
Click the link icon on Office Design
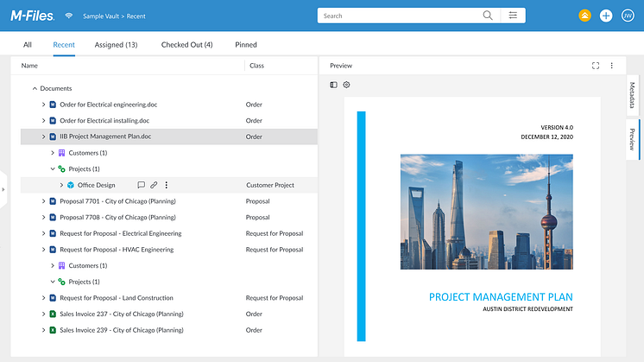pyautogui.click(x=154, y=185)
